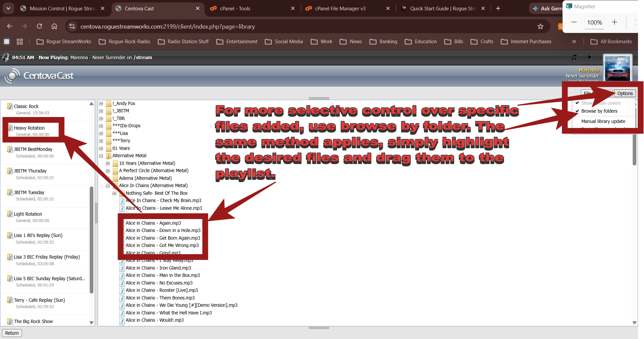The width and height of the screenshot is (644, 339).
Task: Expand the Nothing Safe- Best Of The Box folder
Action: [114, 193]
